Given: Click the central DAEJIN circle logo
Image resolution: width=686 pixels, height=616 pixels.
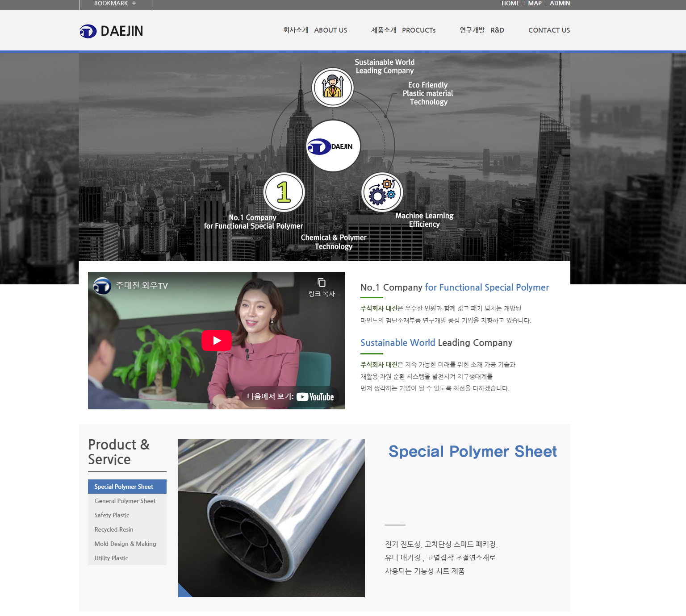Looking at the screenshot, I should (x=333, y=146).
